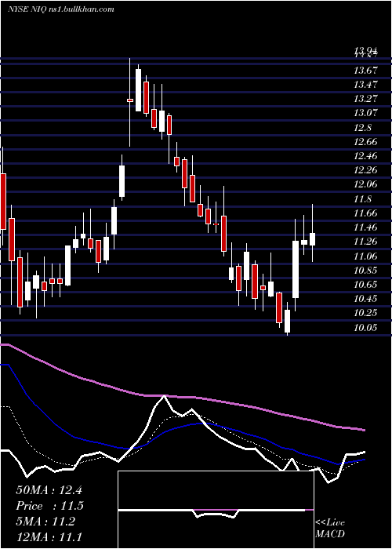
Task: Click the 12MA : 11.1 readout
Action: (x=49, y=537)
